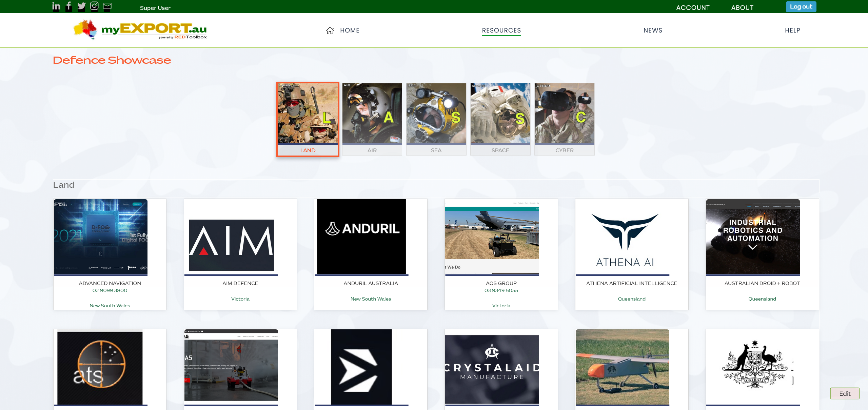This screenshot has width=868, height=410.
Task: Go to HOME in navigation
Action: click(x=350, y=30)
